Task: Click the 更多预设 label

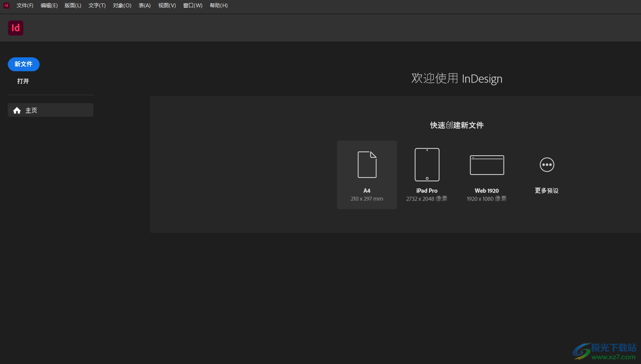Action: 547,191
